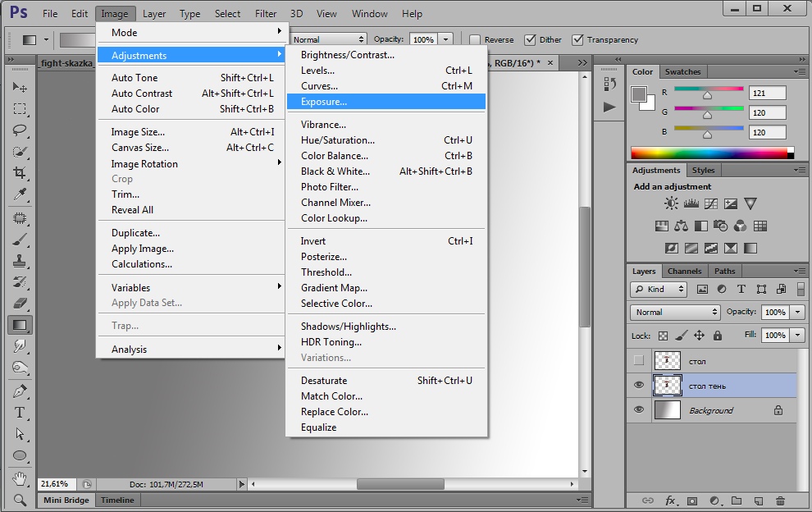Switch to the Channels tab
812x512 pixels.
coord(684,271)
